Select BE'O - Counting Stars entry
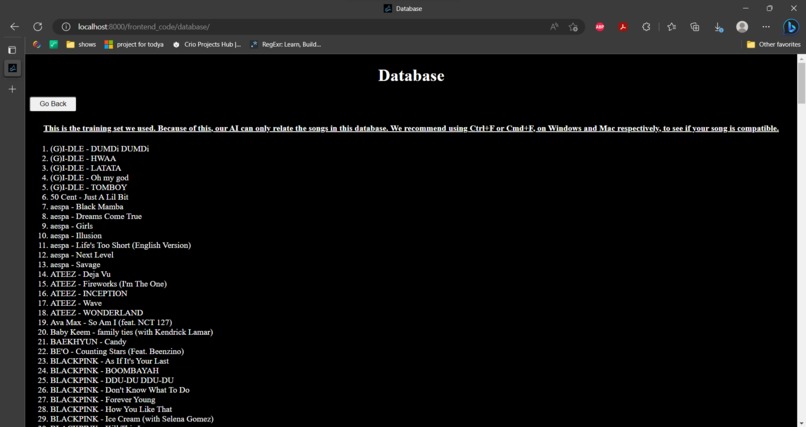This screenshot has height=427, width=806. (x=117, y=351)
